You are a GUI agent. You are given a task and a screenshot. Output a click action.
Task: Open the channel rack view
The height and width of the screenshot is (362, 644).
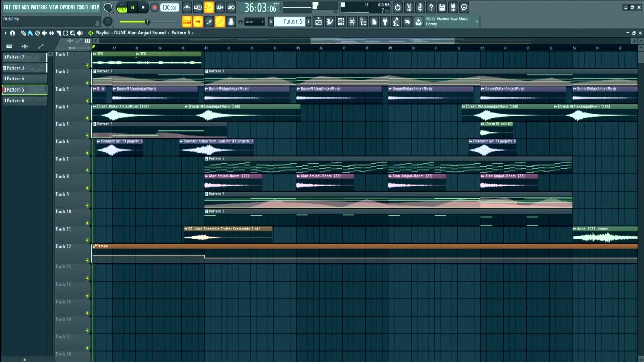[341, 22]
